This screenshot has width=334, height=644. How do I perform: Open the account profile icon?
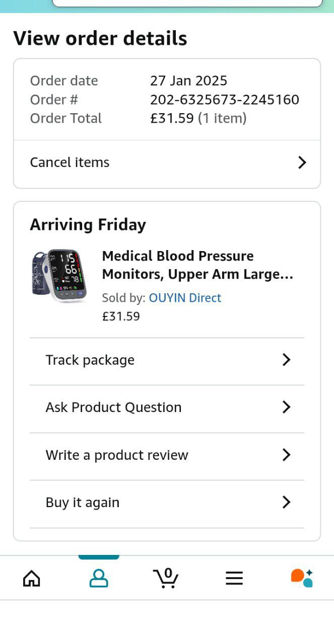pyautogui.click(x=99, y=578)
